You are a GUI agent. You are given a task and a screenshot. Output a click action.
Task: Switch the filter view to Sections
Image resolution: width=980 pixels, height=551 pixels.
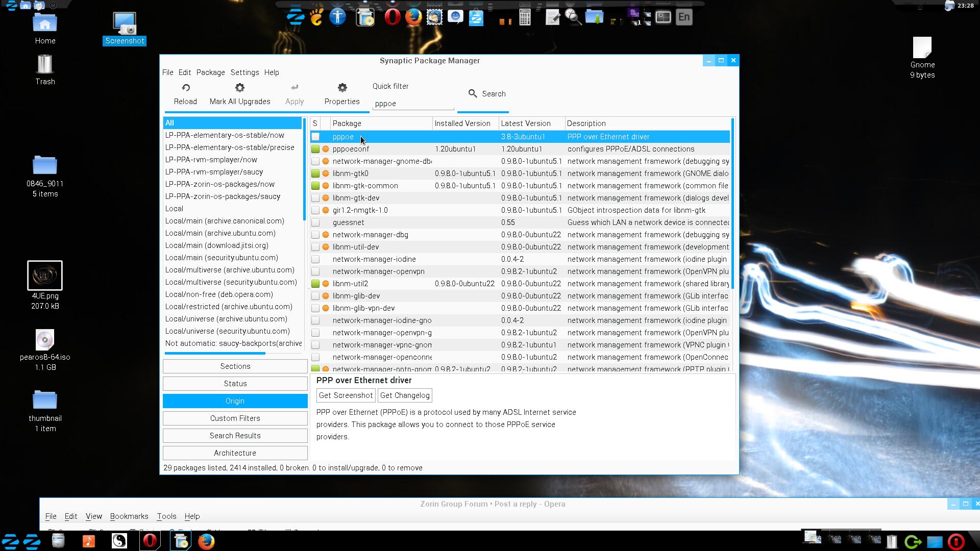tap(235, 366)
